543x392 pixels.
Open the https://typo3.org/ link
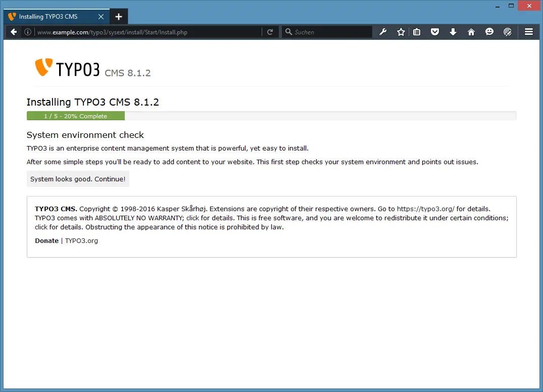[426, 209]
